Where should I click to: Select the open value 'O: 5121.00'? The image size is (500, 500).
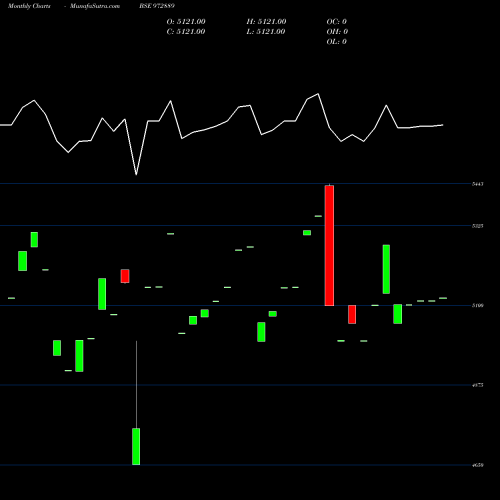pos(186,22)
